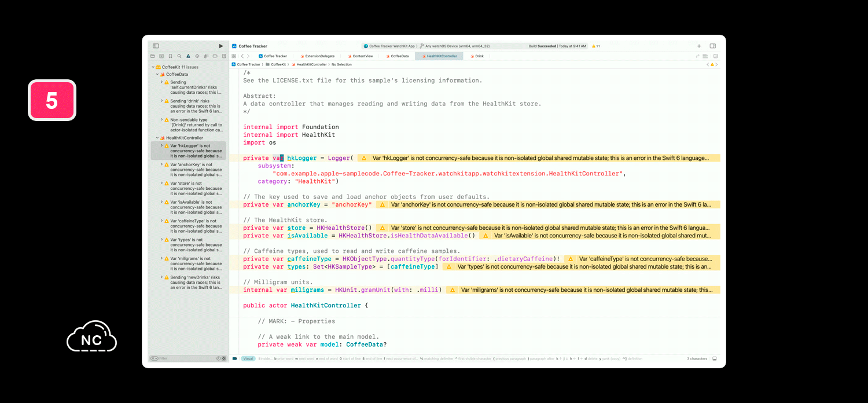This screenshot has height=403, width=868.
Task: Open the Test navigator diamond icon
Action: [x=197, y=56]
